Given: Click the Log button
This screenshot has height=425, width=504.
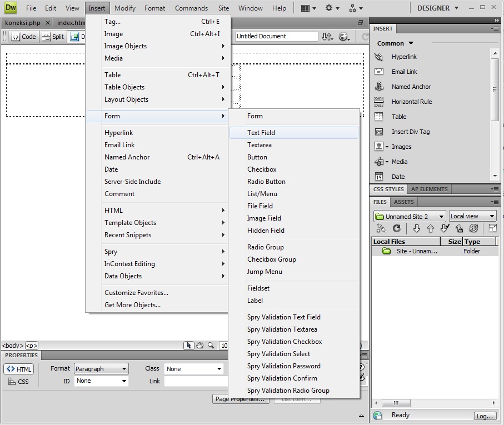Looking at the screenshot, I should 485,416.
